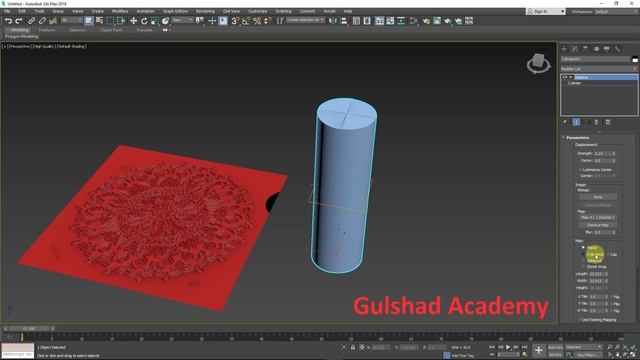Select the Cylindrical map radio button
This screenshot has width=640, height=360.
pyautogui.click(x=583, y=254)
